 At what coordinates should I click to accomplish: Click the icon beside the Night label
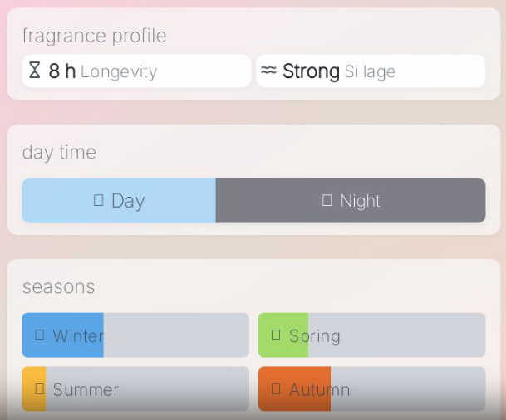tap(327, 200)
